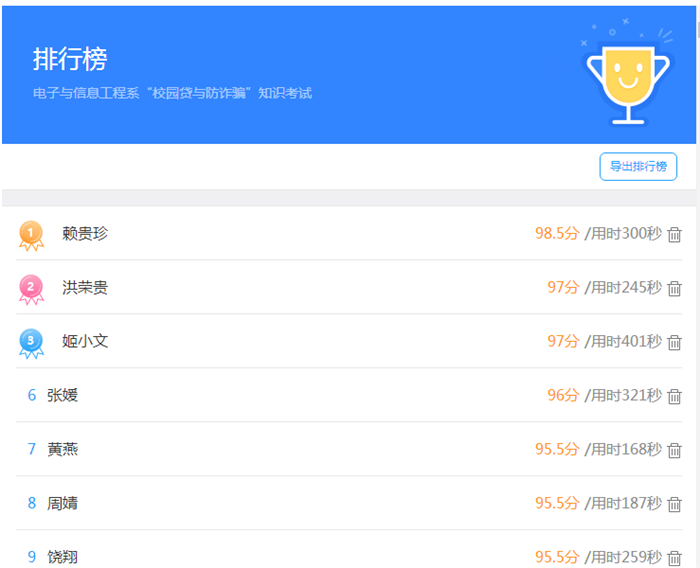The height and width of the screenshot is (568, 700).
Task: Click the exam name subtitle in the header
Action: (x=172, y=93)
